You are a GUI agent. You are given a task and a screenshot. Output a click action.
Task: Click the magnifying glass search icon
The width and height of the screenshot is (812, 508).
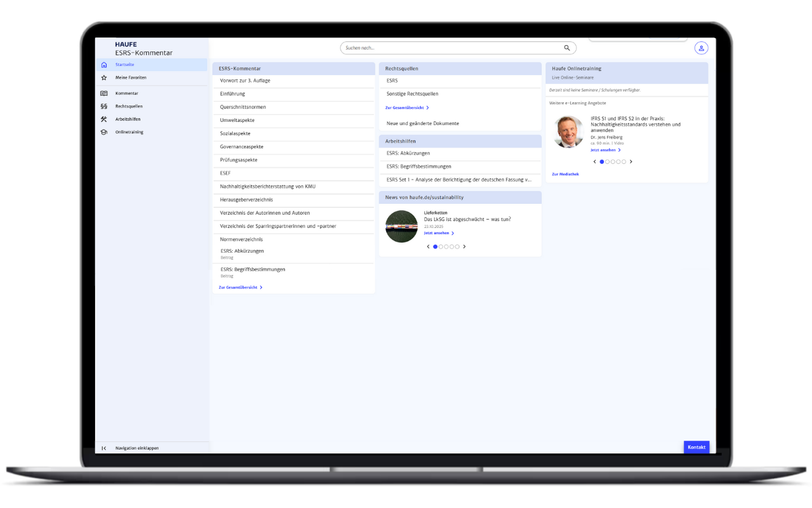567,48
